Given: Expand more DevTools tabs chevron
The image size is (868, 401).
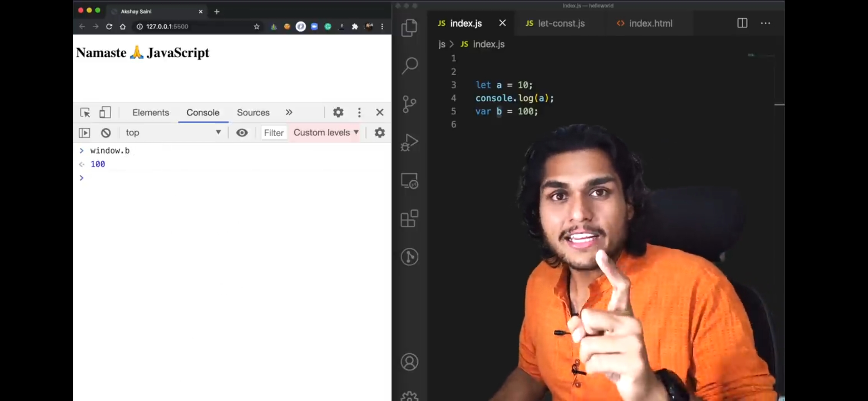Looking at the screenshot, I should (289, 113).
